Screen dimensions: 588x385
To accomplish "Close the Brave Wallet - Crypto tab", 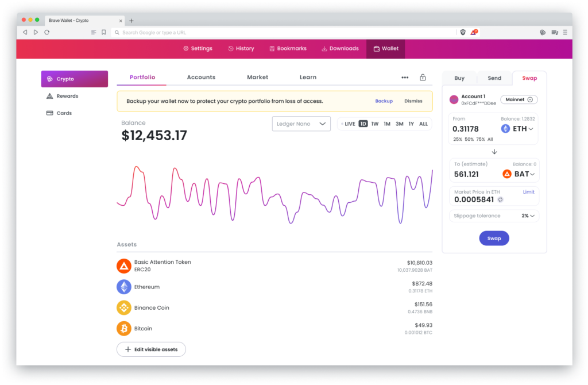I will tap(121, 21).
